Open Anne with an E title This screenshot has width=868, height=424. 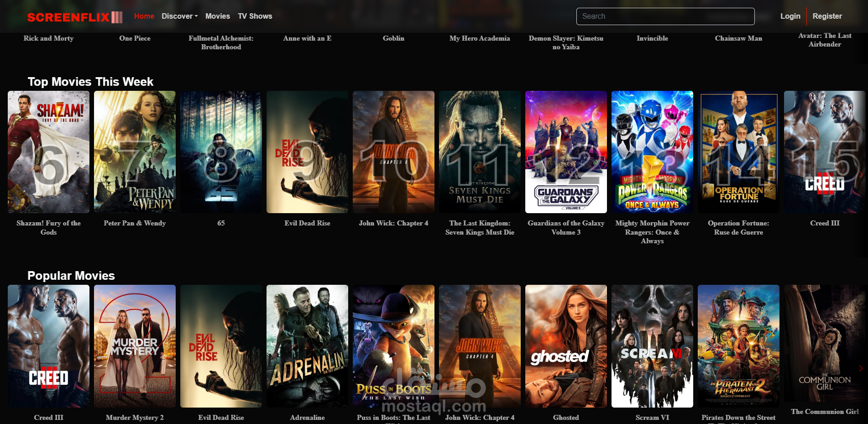pyautogui.click(x=307, y=38)
